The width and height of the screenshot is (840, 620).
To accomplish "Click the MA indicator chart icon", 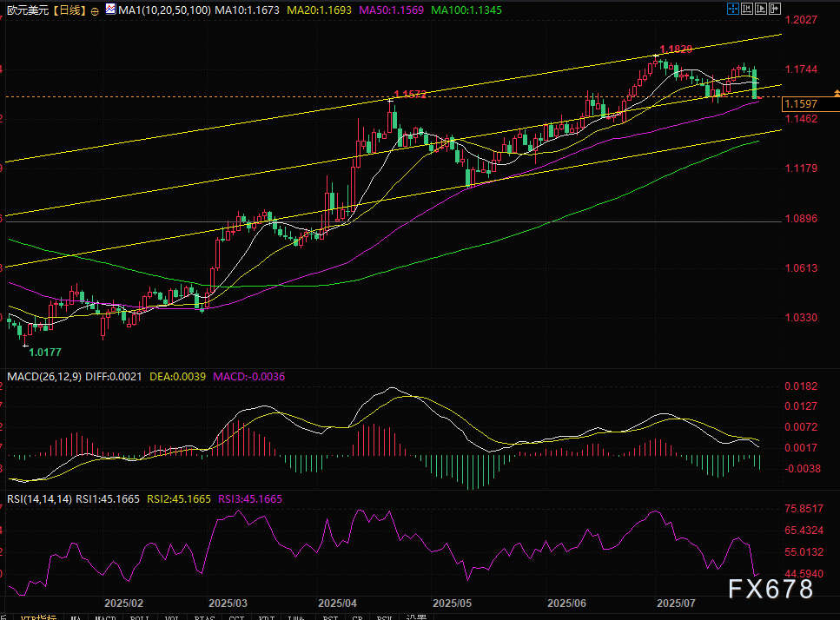I will [109, 9].
